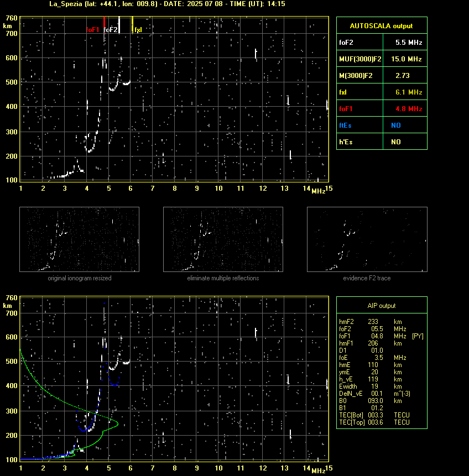
Task: Click the MUF(3000)F2 label cell
Action: (x=360, y=59)
